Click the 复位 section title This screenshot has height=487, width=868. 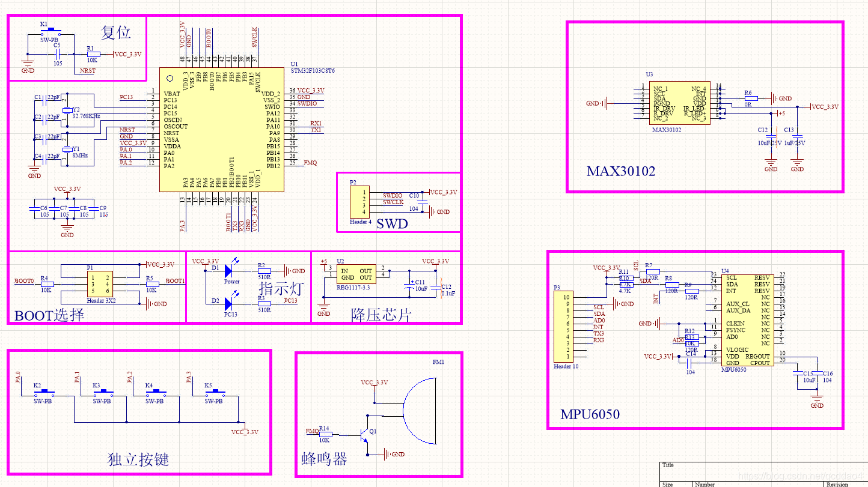115,32
